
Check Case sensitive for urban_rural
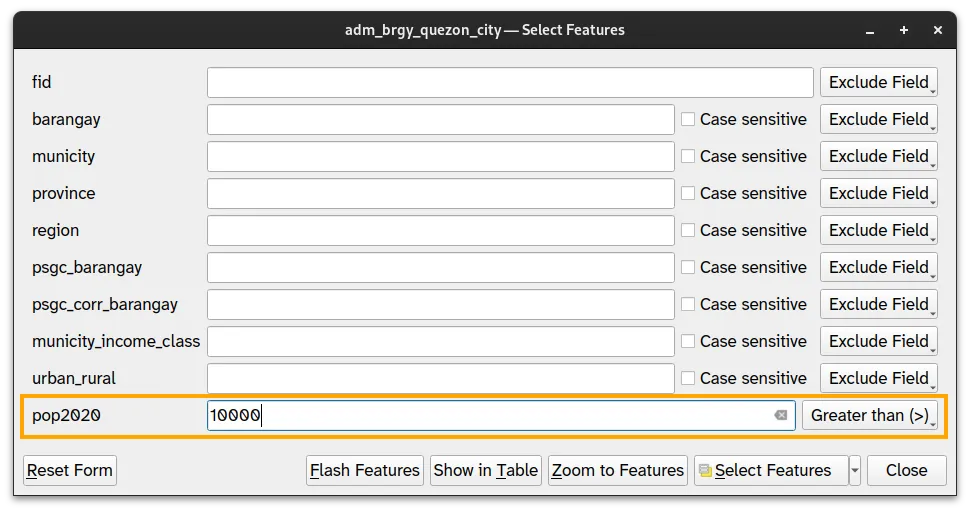pyautogui.click(x=688, y=378)
